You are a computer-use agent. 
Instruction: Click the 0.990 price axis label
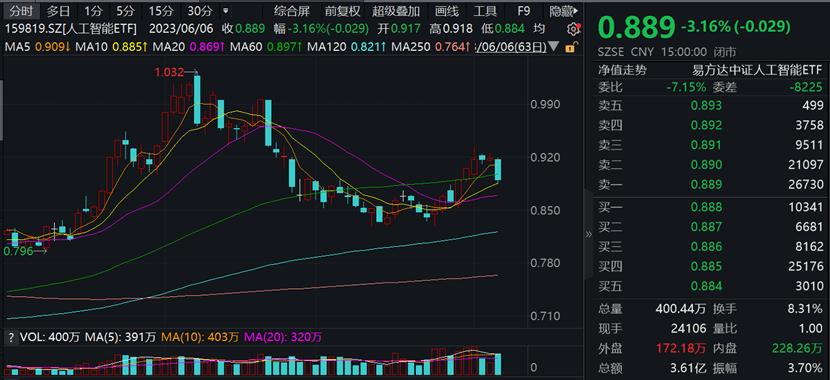545,104
